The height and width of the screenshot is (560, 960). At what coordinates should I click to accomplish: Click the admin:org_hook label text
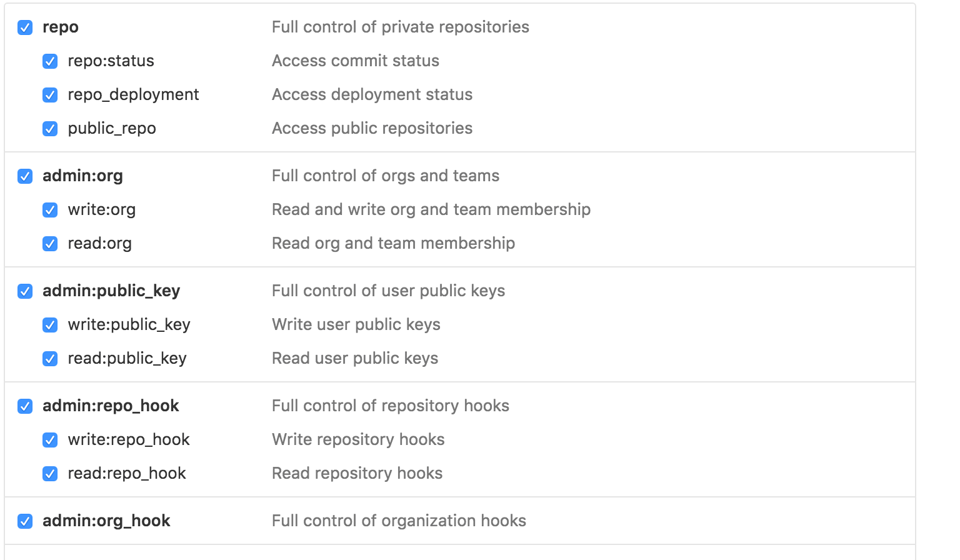tap(106, 521)
